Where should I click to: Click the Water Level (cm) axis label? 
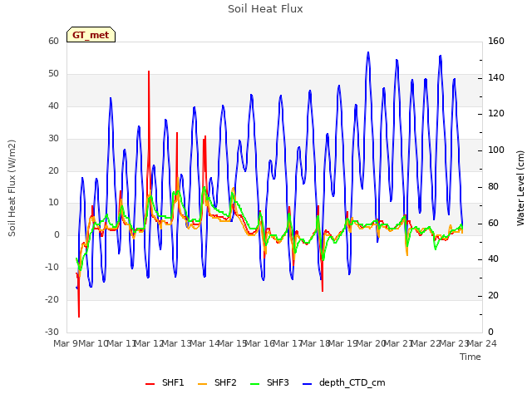[520, 188]
